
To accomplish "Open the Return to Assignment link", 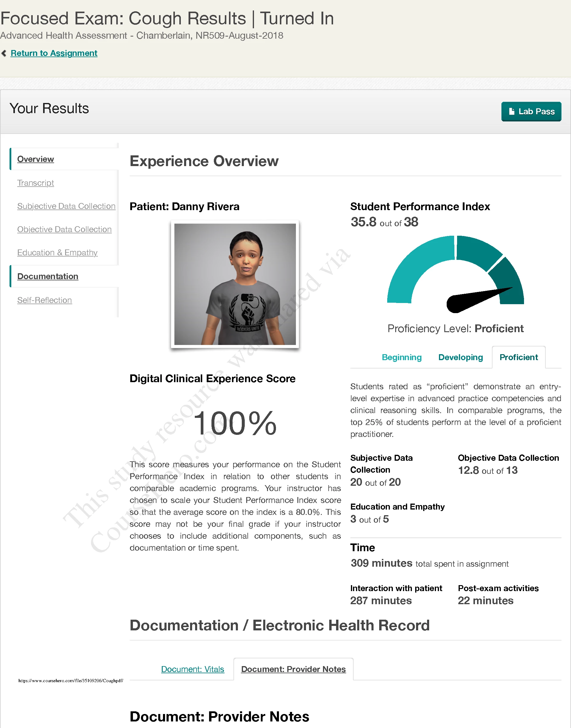I will click(54, 53).
